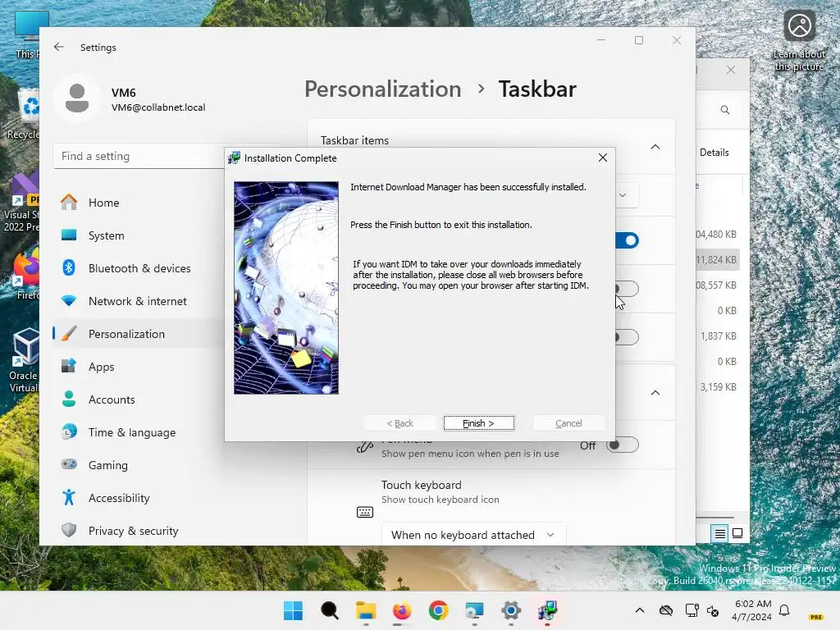Launch Google Chrome from taskbar
Screen dimensions: 840x630
click(x=438, y=610)
